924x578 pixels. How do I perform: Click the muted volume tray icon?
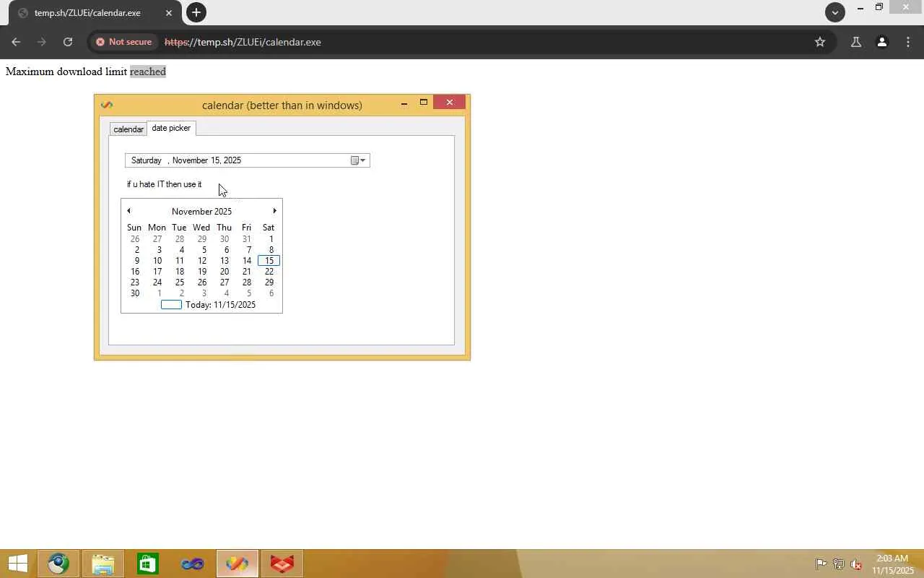coord(856,564)
